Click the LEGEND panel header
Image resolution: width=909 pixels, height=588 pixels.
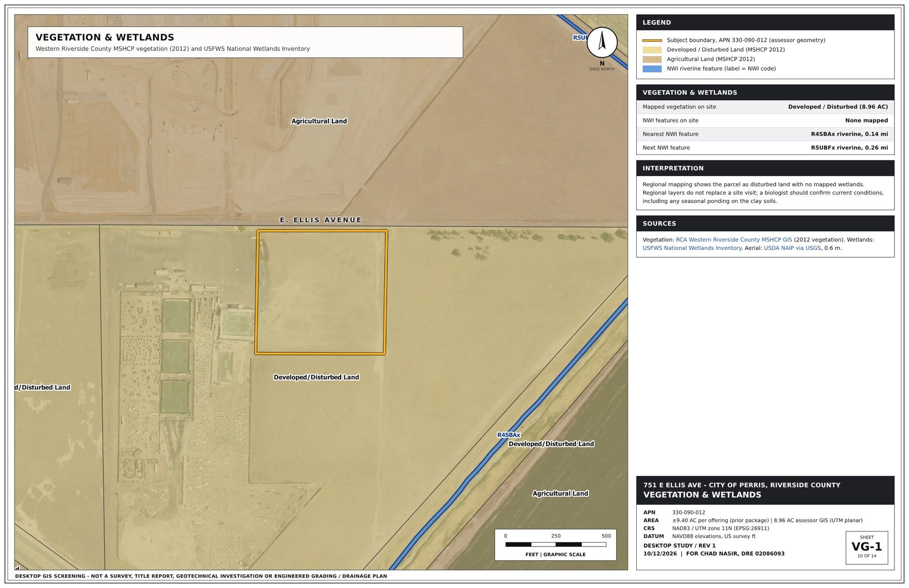[x=765, y=22]
